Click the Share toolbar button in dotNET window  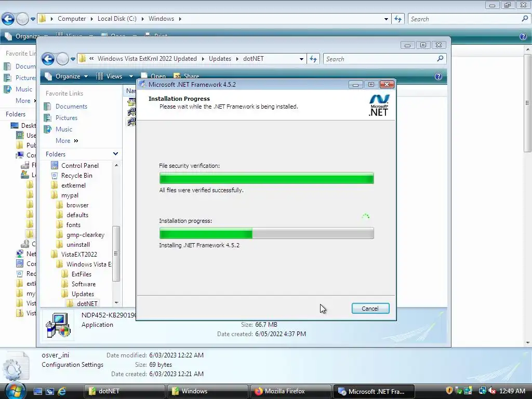click(x=187, y=76)
